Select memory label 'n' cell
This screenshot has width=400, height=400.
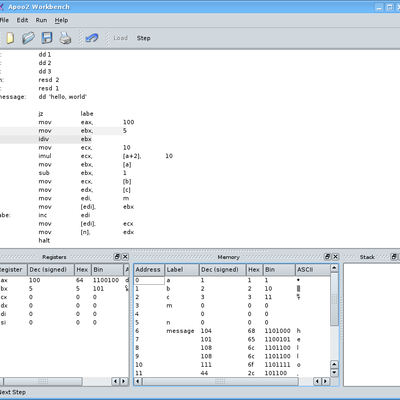pos(168,322)
